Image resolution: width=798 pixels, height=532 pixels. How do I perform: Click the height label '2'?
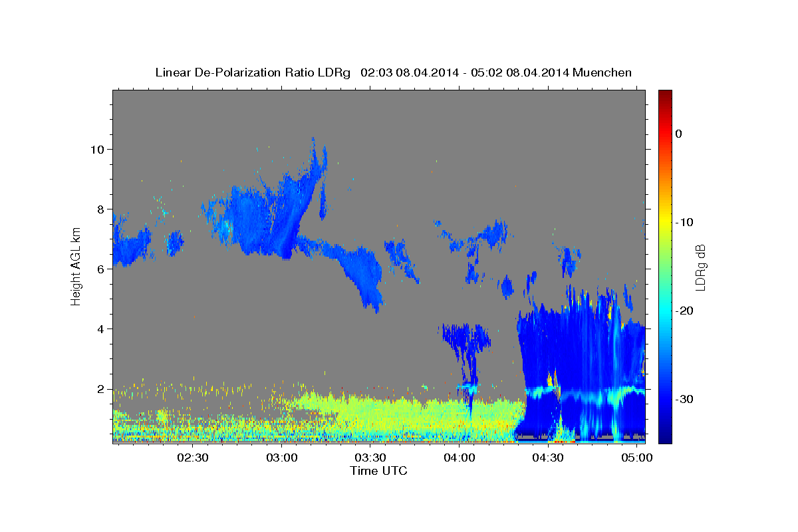pyautogui.click(x=101, y=388)
